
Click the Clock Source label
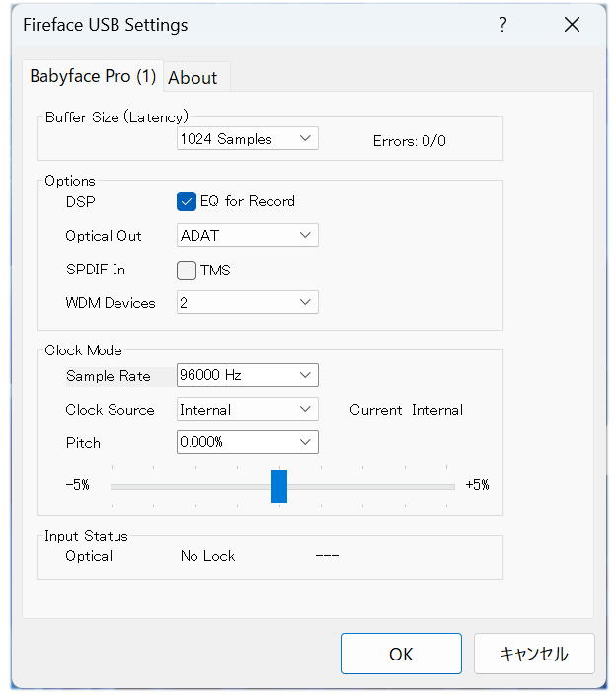click(111, 410)
